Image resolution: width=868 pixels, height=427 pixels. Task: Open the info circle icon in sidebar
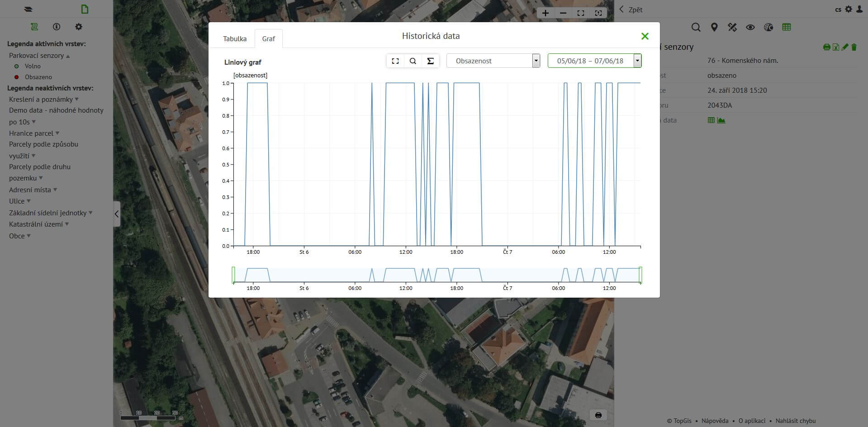point(57,27)
